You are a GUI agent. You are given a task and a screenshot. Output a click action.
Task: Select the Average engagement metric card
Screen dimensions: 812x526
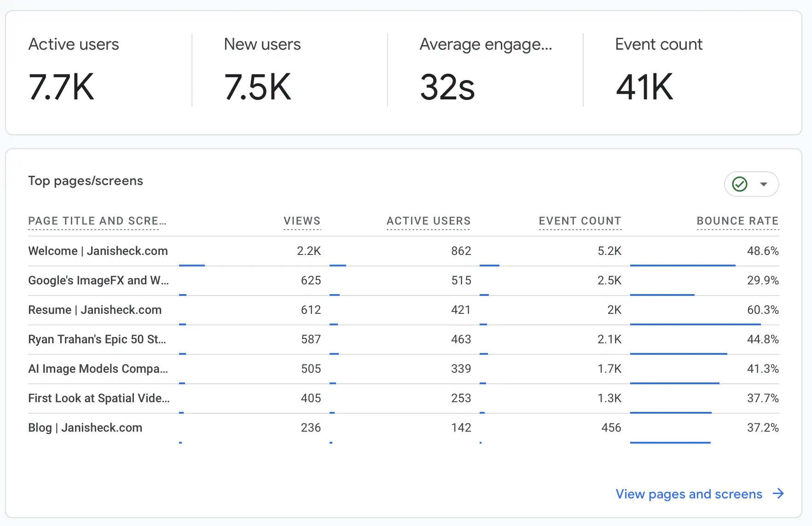click(485, 69)
